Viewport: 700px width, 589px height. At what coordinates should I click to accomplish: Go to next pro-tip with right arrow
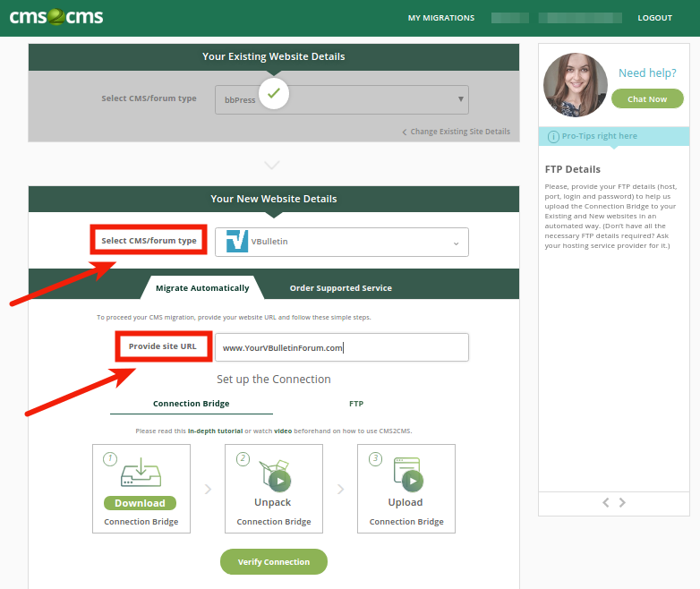click(x=622, y=503)
